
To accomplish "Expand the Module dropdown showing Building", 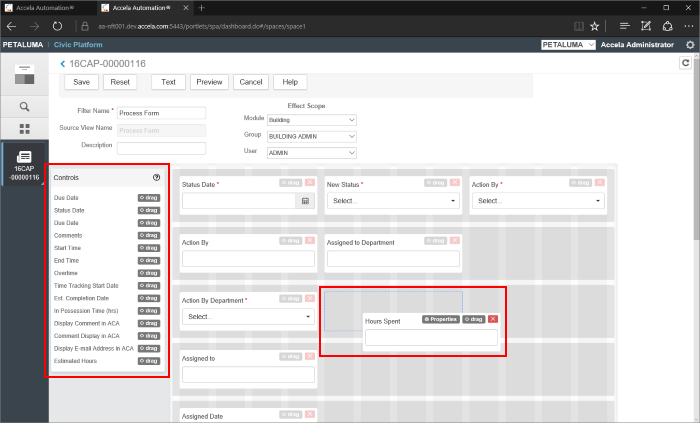I will click(x=311, y=120).
